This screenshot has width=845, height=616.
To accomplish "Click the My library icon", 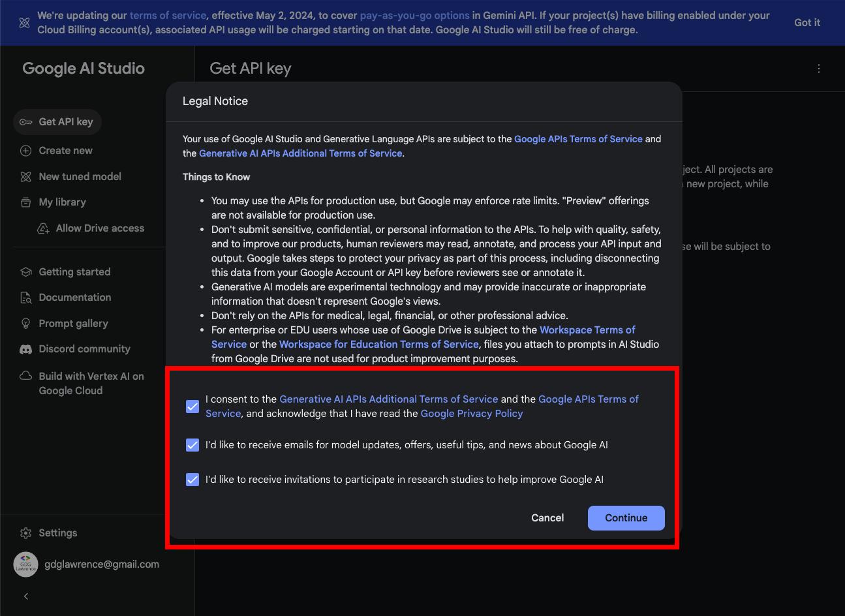I will 26,202.
